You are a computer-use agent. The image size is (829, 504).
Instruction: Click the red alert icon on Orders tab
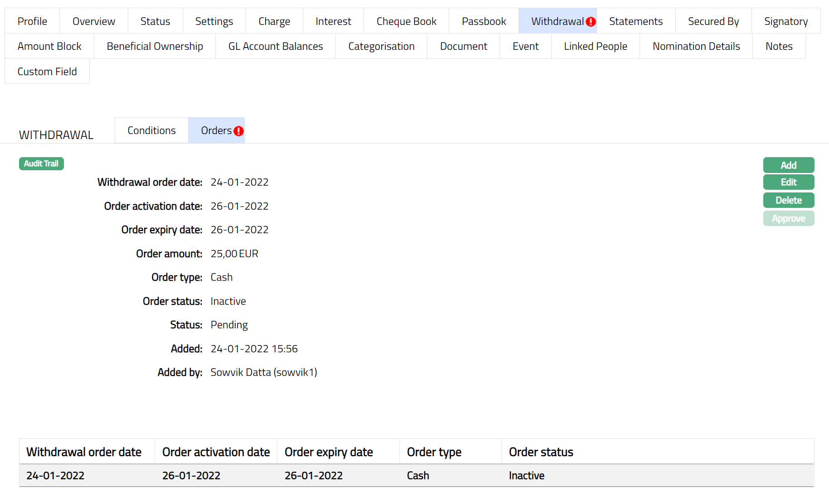click(238, 131)
